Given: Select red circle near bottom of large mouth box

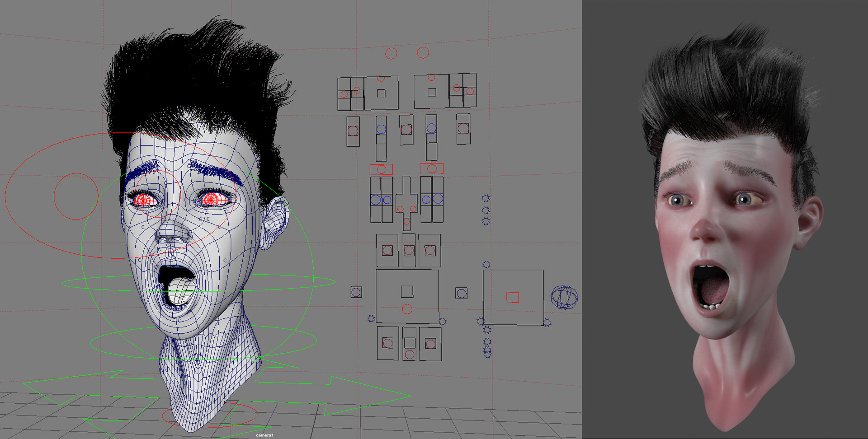Looking at the screenshot, I should [407, 309].
